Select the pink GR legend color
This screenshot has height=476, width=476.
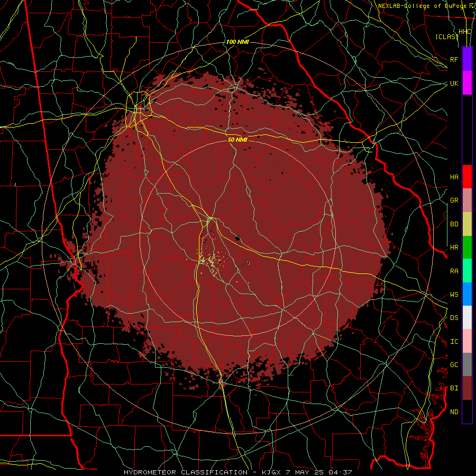click(x=467, y=200)
